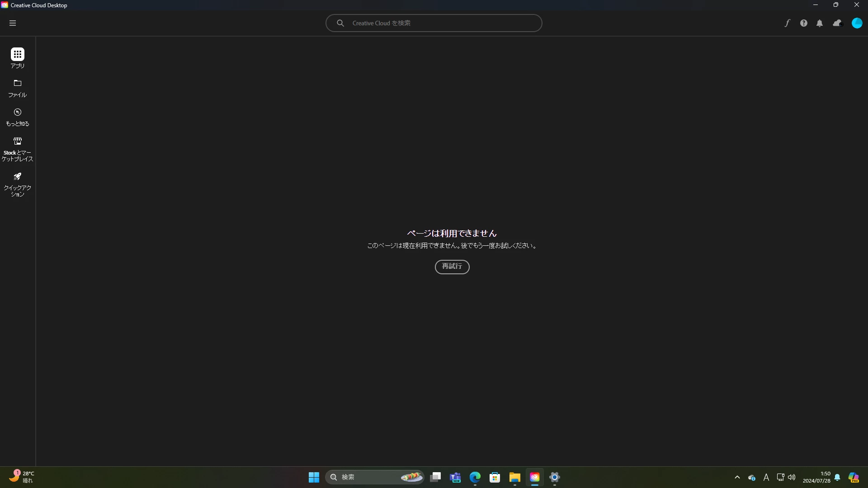Open the weather widget showing 28°C
868x488 pixels.
(x=21, y=477)
